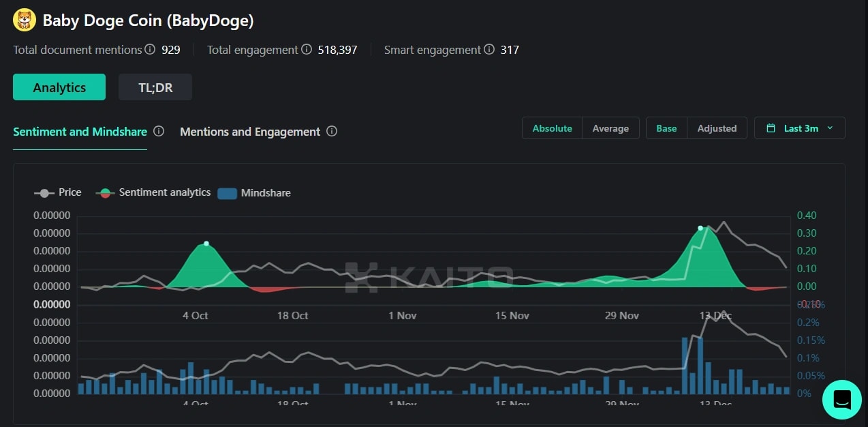Click the white marker on the October sentiment peak
The image size is (868, 427).
[206, 242]
